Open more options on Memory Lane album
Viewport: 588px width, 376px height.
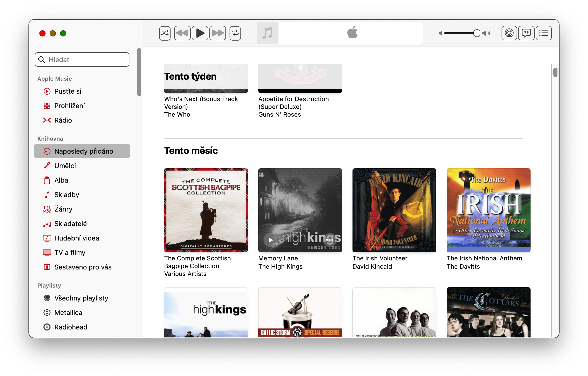point(330,240)
